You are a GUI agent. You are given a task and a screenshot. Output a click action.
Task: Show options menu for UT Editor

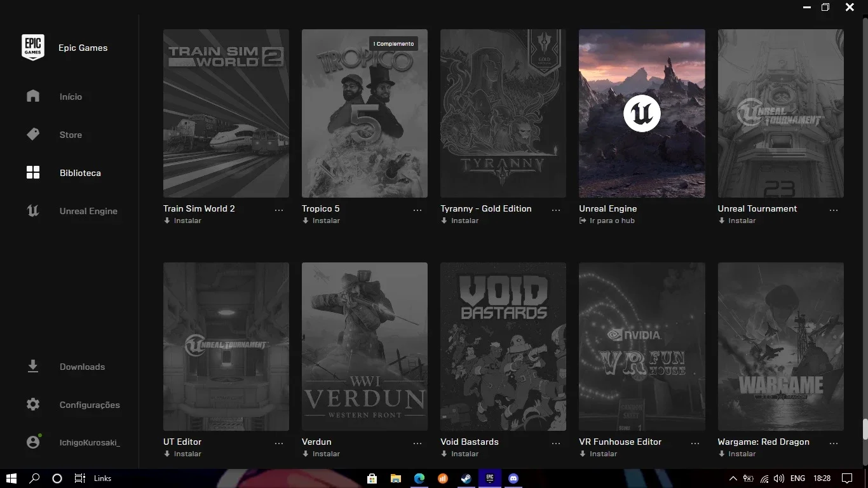tap(279, 443)
